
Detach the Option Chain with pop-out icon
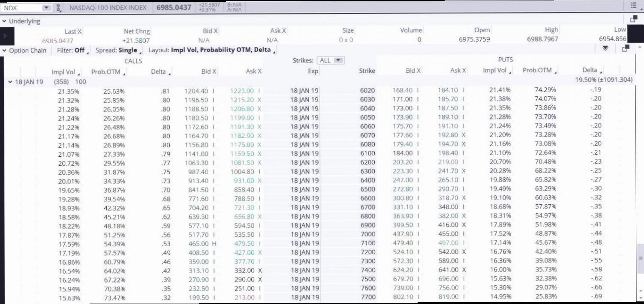[x=626, y=48]
